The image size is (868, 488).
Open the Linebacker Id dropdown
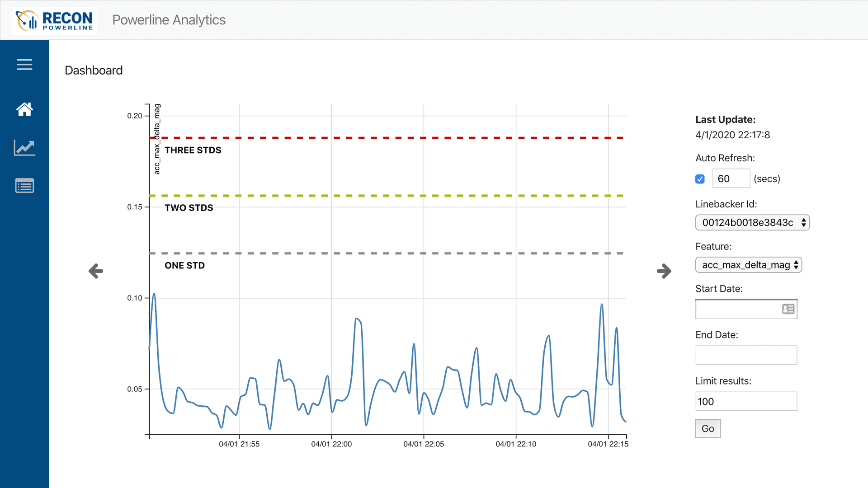point(752,222)
